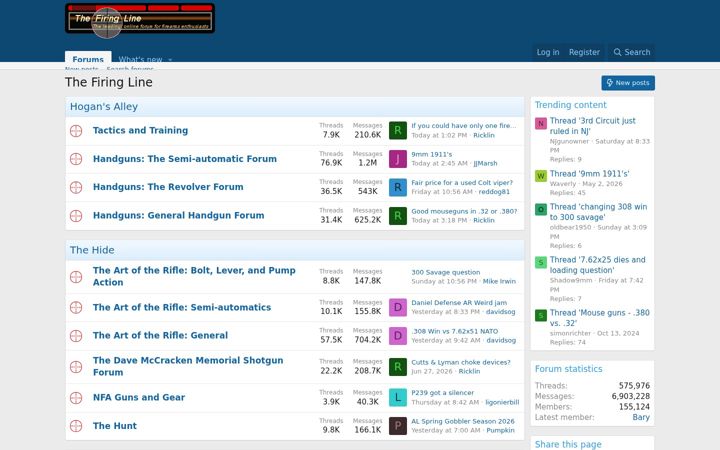
Task: Open '300 Savage question' latest post
Action: 445,272
